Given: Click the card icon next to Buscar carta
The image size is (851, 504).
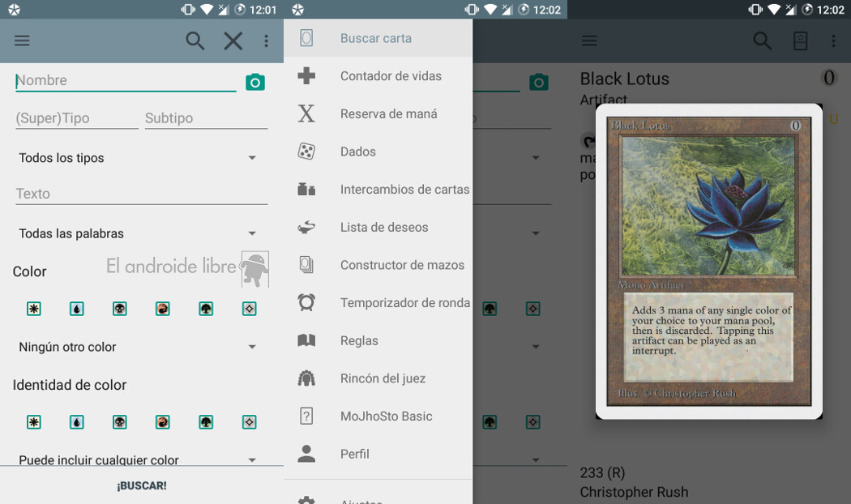Looking at the screenshot, I should [x=306, y=38].
